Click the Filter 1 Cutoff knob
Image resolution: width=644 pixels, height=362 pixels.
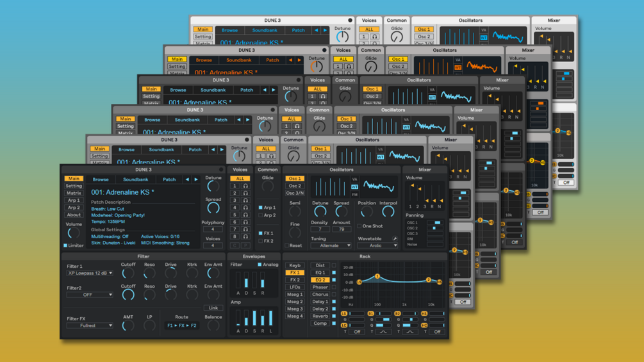128,273
